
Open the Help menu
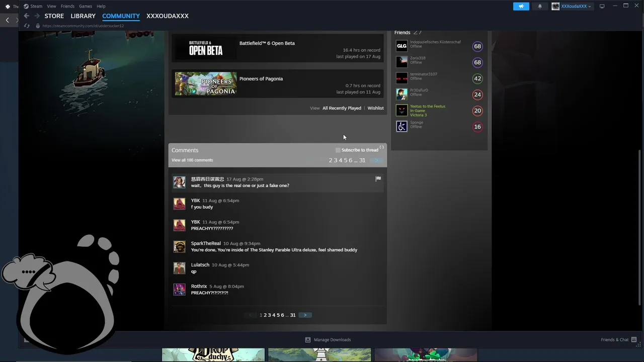101,6
